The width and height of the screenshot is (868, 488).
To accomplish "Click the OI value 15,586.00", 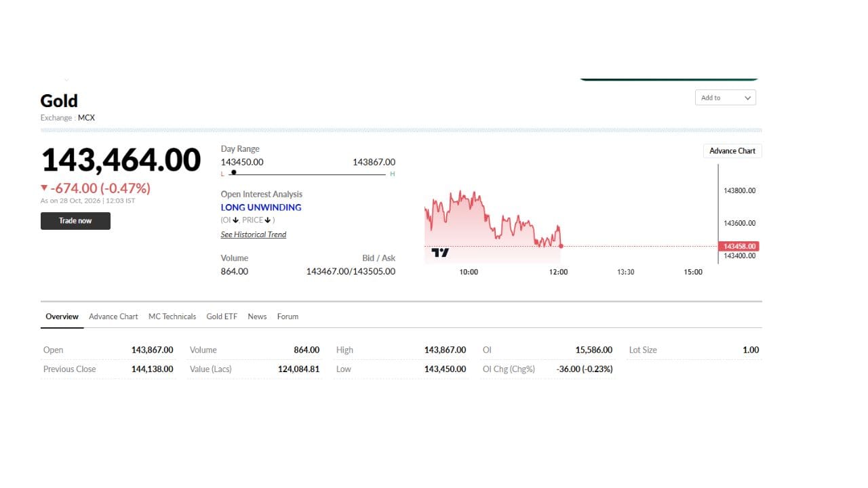I will coord(593,350).
